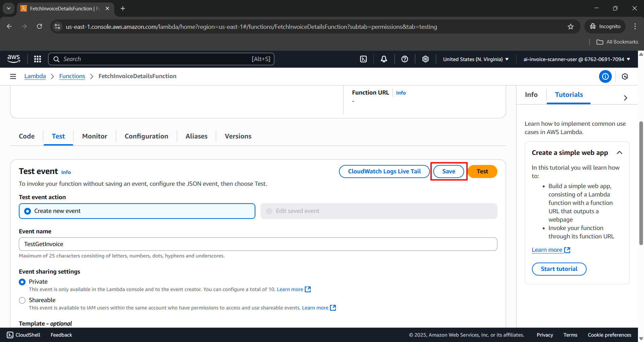Click the Save button for the test event

449,171
